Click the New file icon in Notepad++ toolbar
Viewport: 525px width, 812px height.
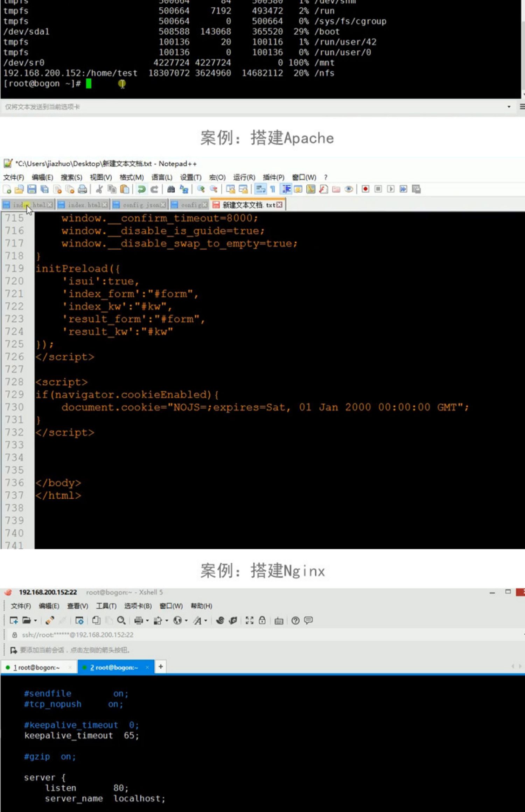[x=7, y=189]
